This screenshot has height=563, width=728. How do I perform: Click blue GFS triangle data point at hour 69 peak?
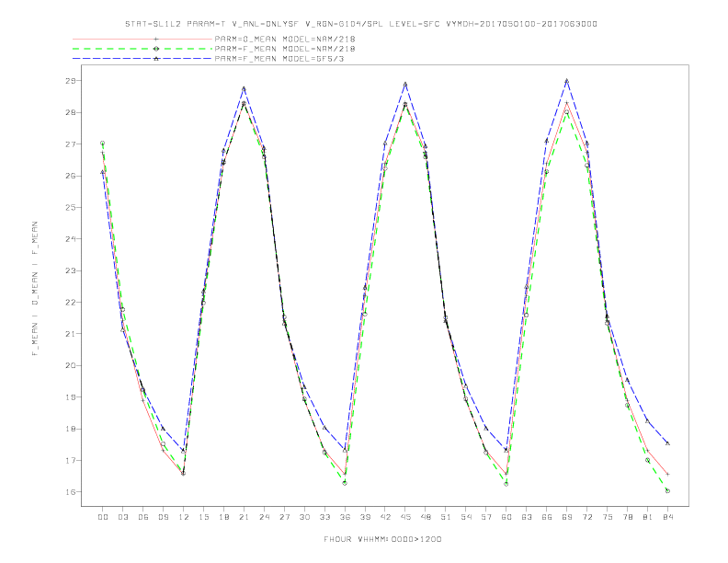[567, 81]
